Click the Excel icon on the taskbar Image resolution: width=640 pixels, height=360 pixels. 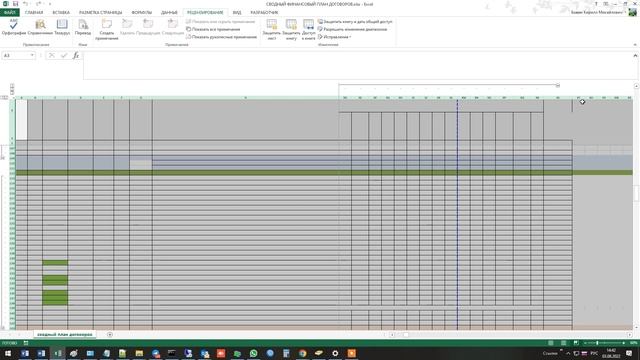[58, 353]
